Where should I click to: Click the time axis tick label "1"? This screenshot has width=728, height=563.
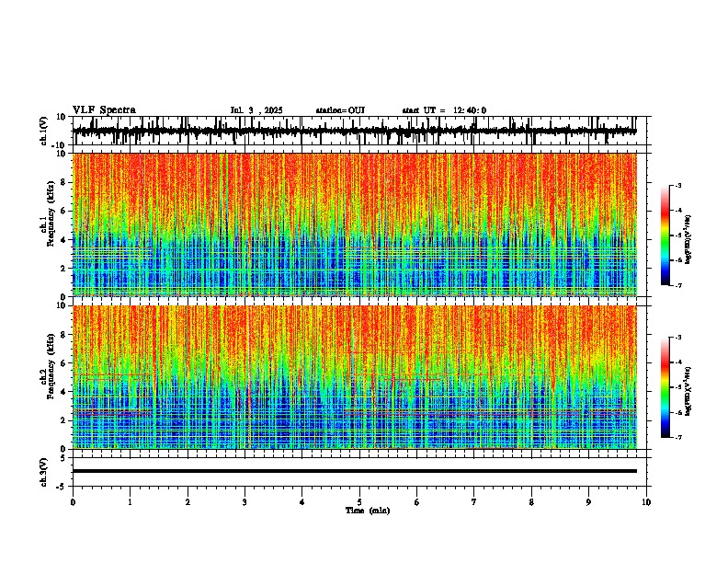click(130, 502)
